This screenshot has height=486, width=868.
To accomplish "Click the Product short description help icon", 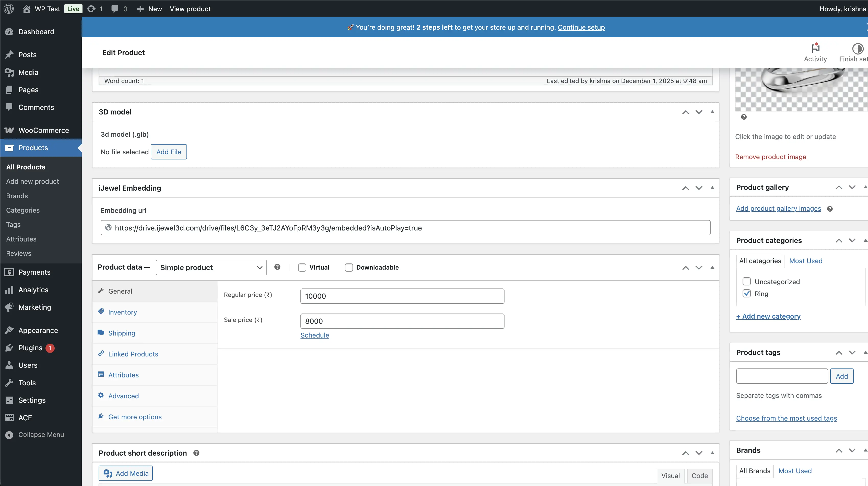I will pyautogui.click(x=196, y=453).
